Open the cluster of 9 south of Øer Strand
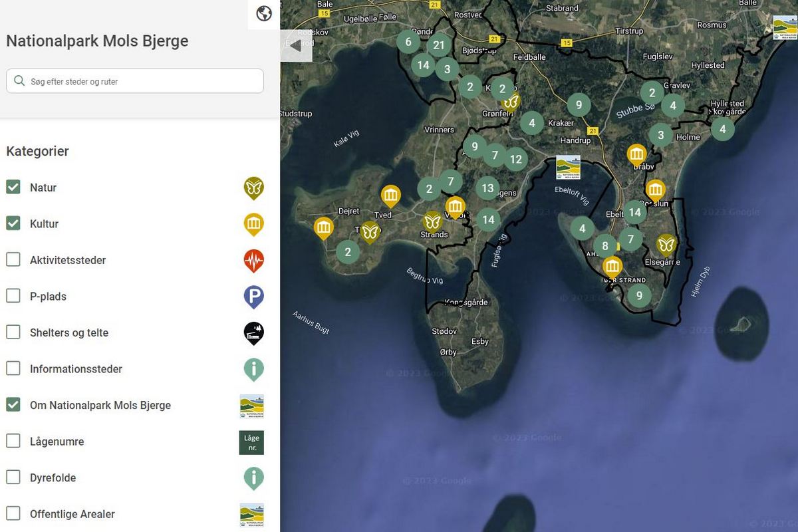 pyautogui.click(x=639, y=295)
